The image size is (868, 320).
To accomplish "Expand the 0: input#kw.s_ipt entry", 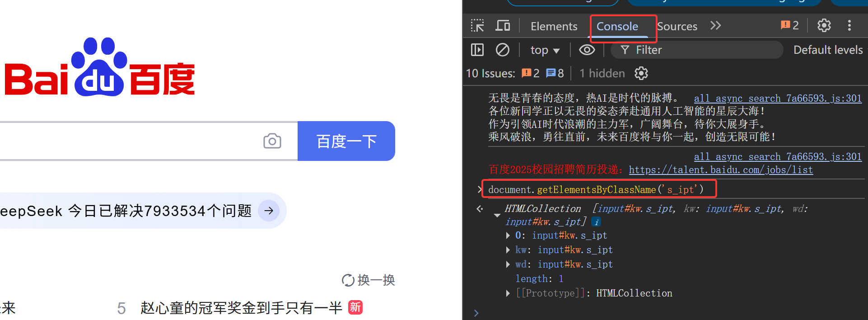I will click(x=508, y=235).
